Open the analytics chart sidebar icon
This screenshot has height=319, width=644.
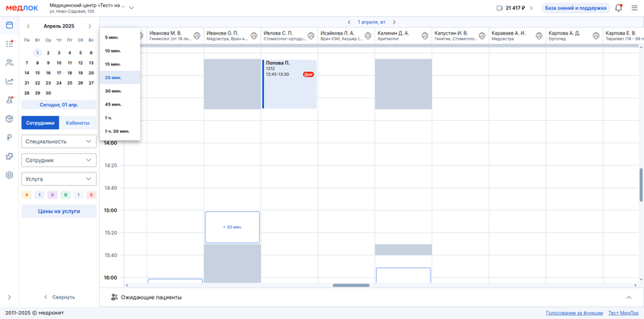click(9, 81)
